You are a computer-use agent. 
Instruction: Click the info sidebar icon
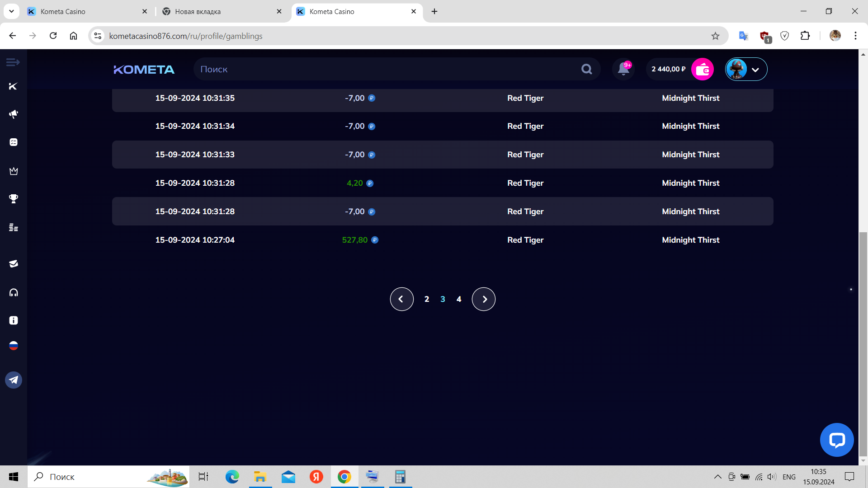coord(14,320)
